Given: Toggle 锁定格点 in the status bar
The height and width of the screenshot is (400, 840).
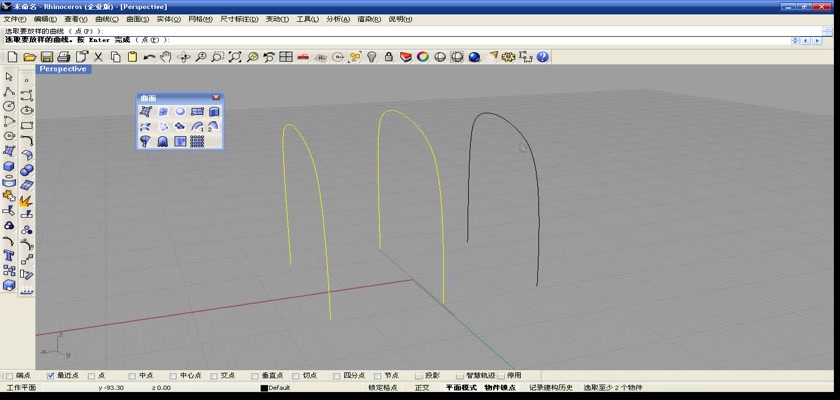Looking at the screenshot, I should click(x=382, y=388).
